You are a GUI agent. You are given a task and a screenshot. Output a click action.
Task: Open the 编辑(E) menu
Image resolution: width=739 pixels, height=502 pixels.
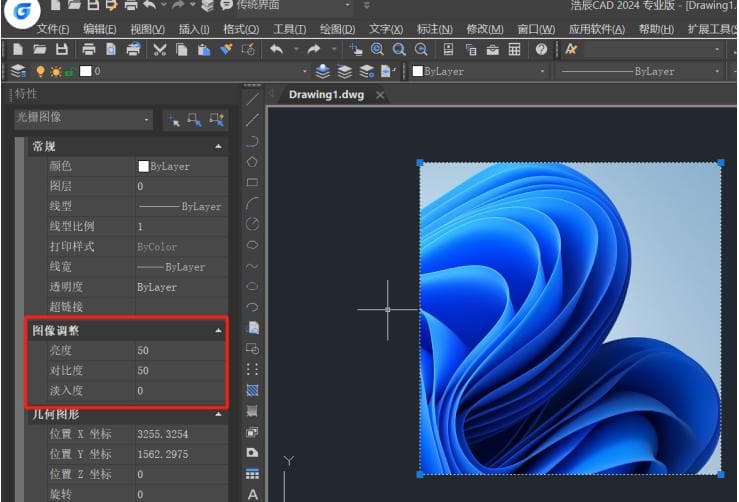pyautogui.click(x=99, y=29)
